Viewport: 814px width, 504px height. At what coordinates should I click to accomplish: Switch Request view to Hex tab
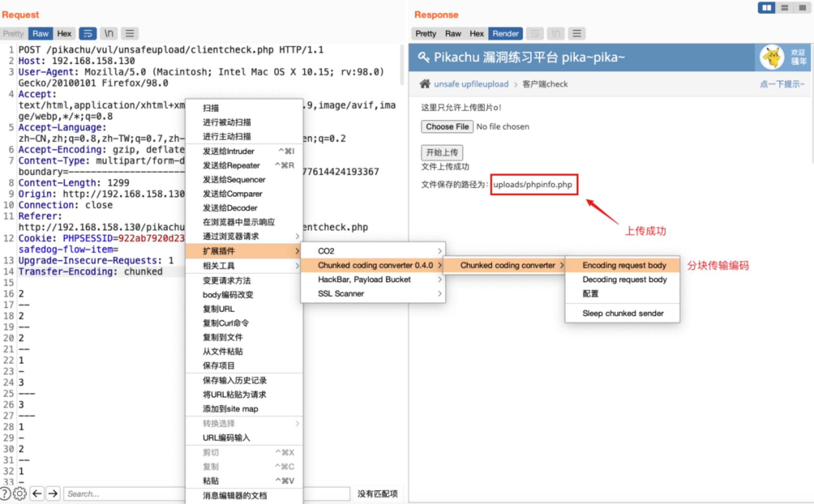[64, 34]
